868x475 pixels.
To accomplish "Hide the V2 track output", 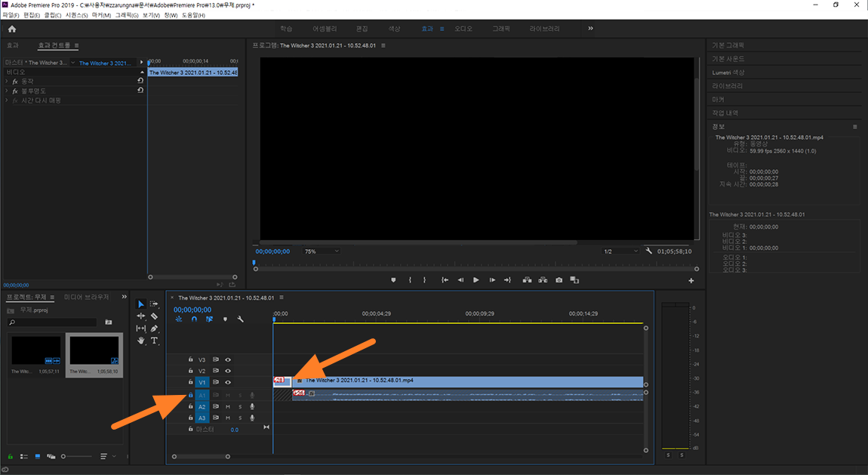I will coord(227,371).
